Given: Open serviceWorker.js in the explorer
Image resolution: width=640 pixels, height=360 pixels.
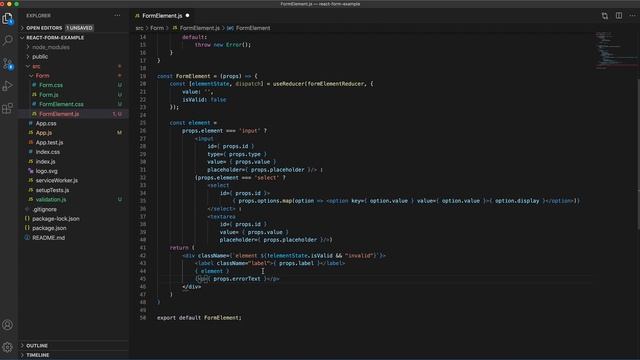Looking at the screenshot, I should 56,180.
